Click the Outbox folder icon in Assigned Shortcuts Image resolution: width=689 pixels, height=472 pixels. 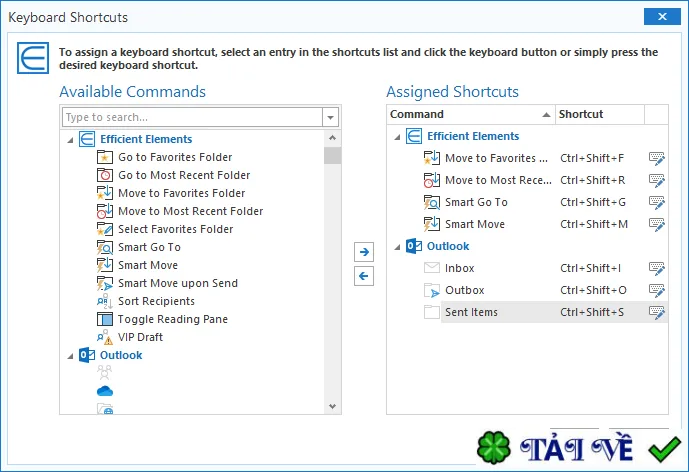[x=432, y=290]
